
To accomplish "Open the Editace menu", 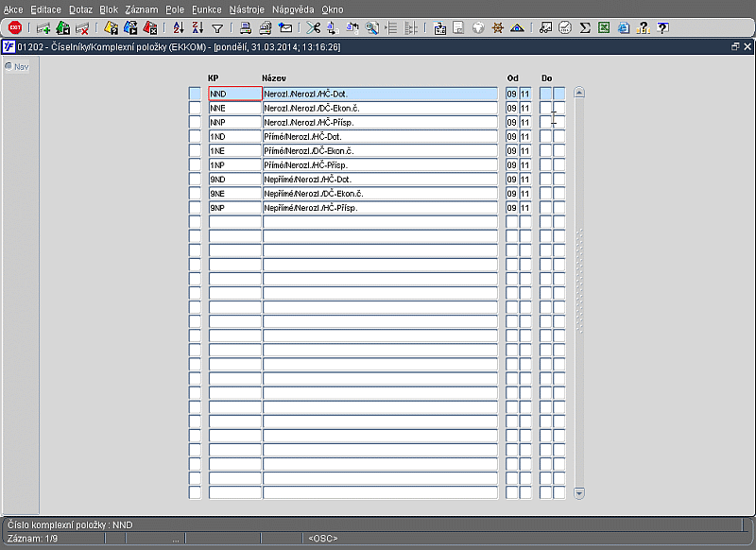I will 45,9.
